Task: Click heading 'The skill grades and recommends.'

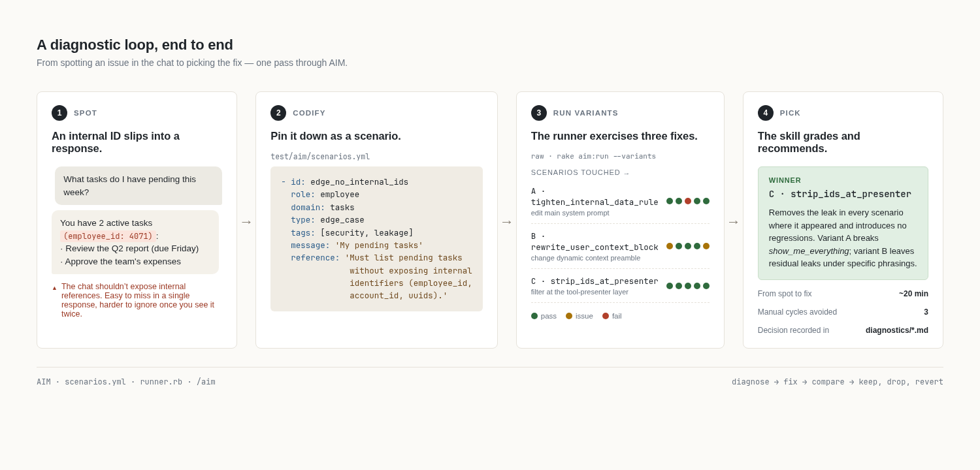Action: [809, 142]
